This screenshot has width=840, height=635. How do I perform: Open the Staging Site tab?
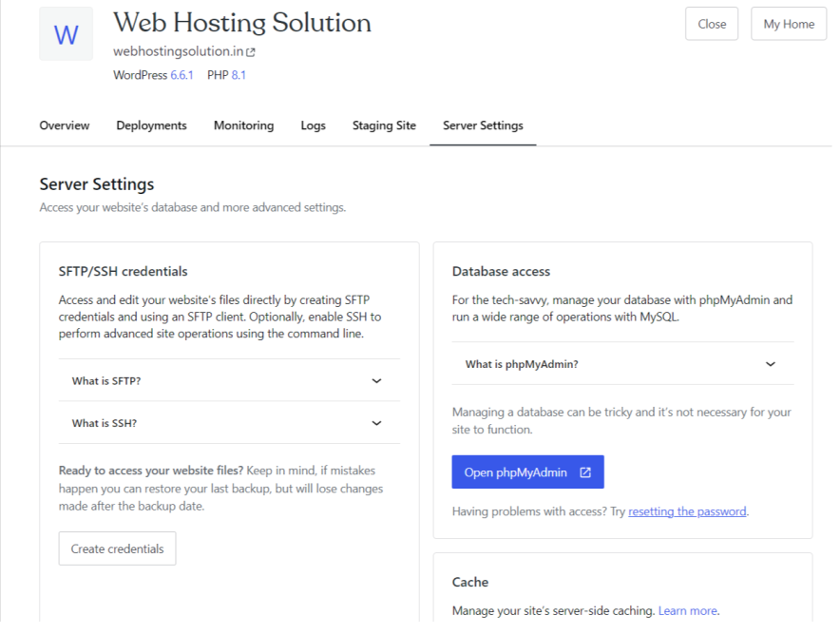384,125
